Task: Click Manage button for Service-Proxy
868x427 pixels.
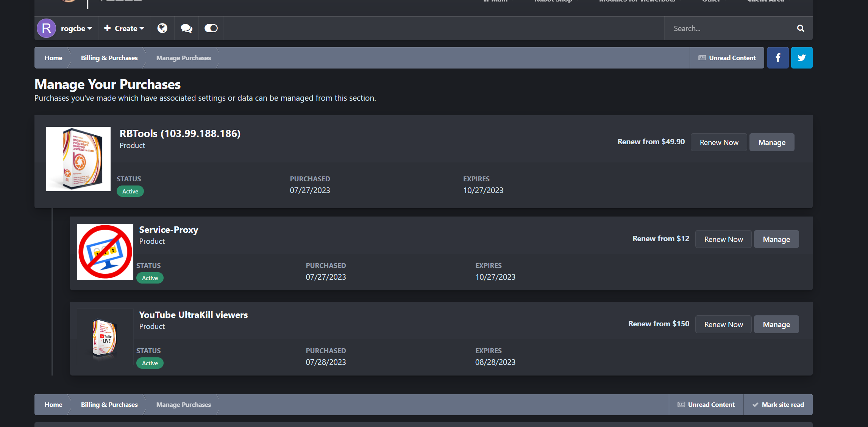Action: click(776, 239)
